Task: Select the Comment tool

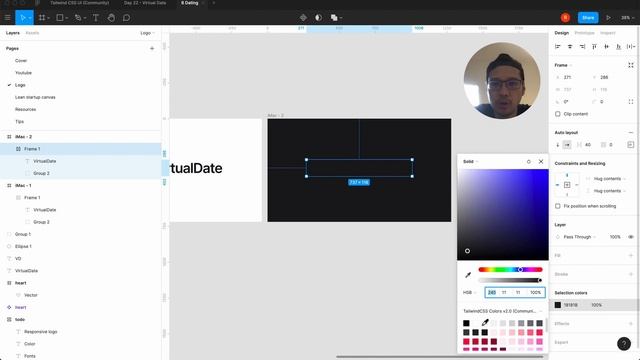Action: pyautogui.click(x=127, y=18)
